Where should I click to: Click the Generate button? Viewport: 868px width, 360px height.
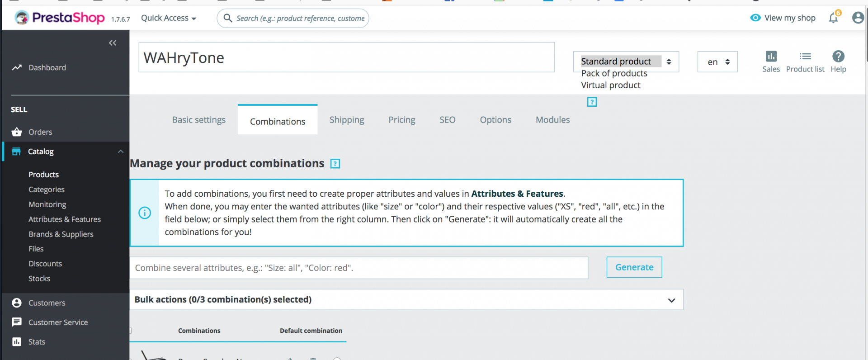[x=634, y=267]
